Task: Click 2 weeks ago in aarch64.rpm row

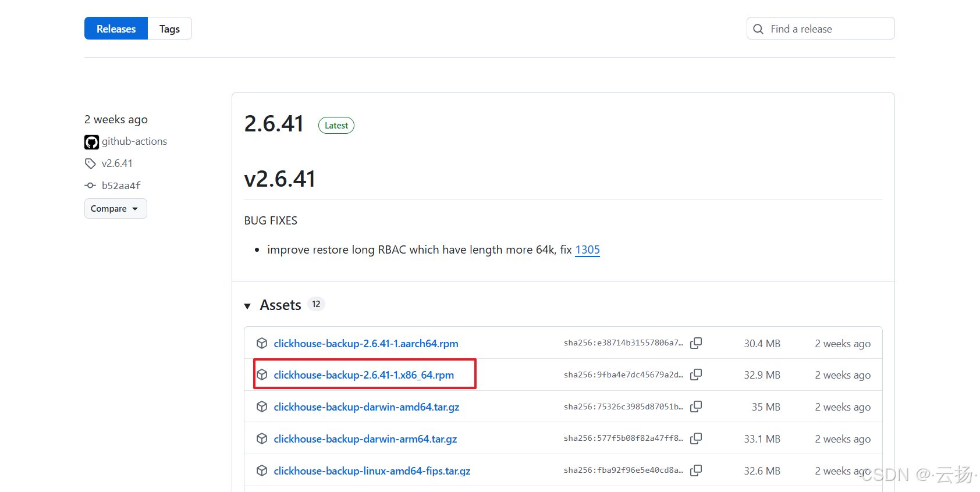Action: coord(843,344)
